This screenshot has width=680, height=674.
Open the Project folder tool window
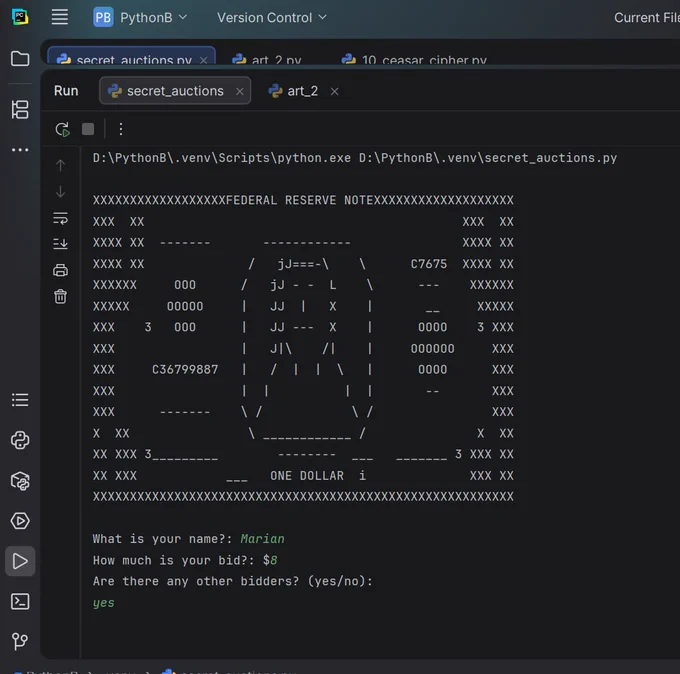[x=20, y=59]
